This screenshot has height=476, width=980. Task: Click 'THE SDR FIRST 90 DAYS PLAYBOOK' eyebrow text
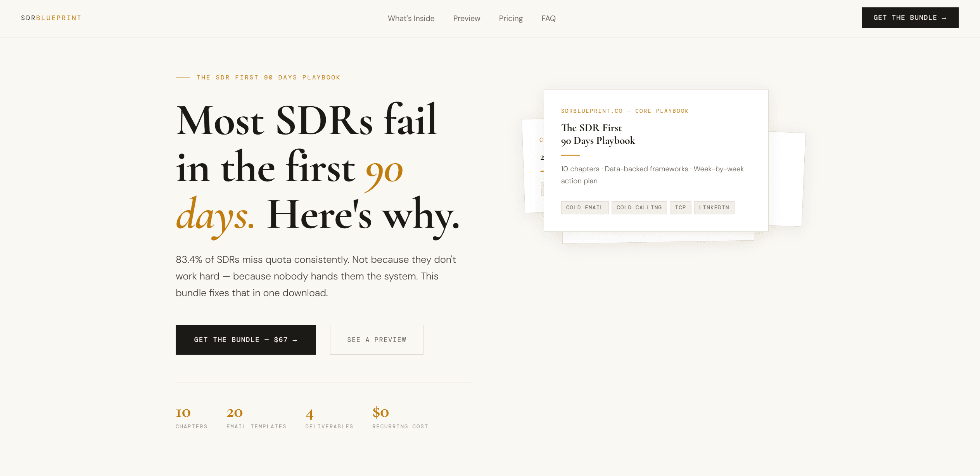pyautogui.click(x=268, y=78)
